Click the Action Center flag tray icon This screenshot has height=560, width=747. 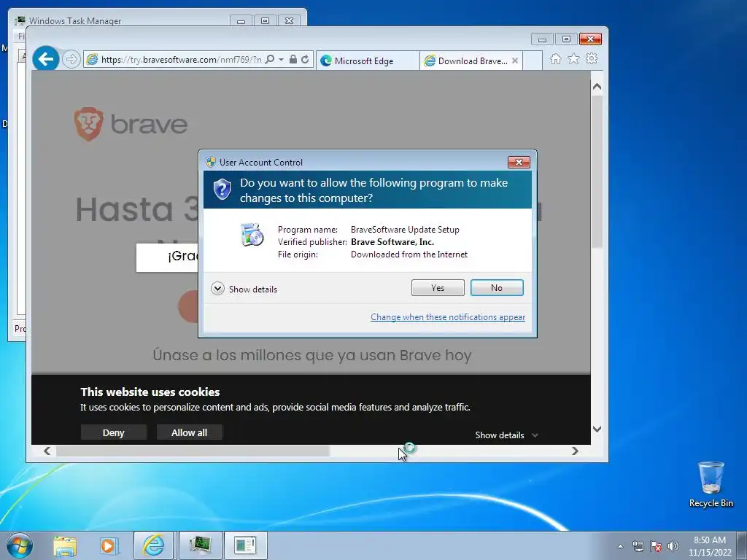point(656,546)
